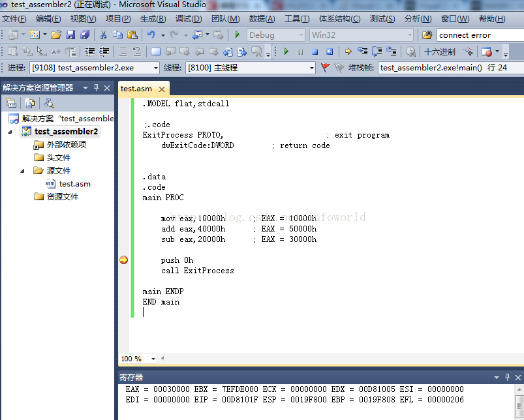Open the 调试(D) menu
524x420 pixels.
[x=189, y=19]
